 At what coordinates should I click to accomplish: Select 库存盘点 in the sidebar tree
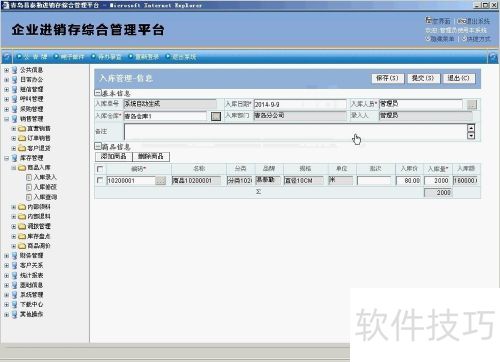(39, 236)
